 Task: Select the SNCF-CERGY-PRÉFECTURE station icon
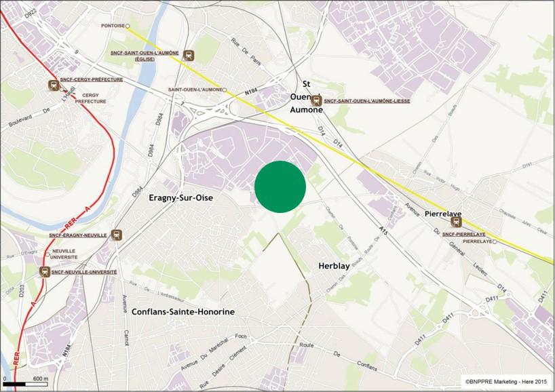click(x=54, y=83)
